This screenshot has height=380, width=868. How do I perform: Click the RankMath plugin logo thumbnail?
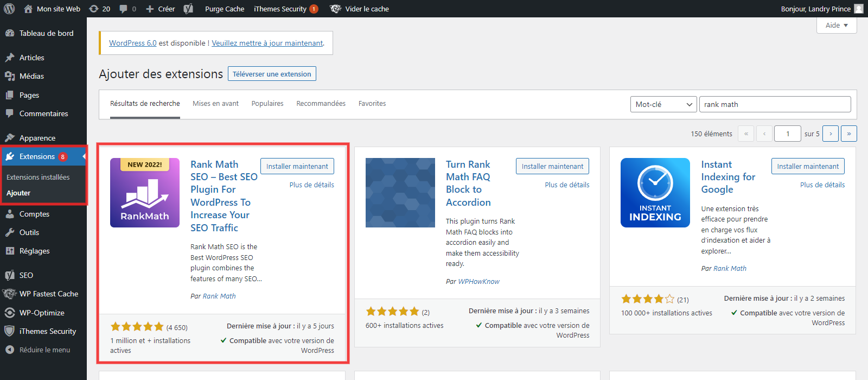145,193
